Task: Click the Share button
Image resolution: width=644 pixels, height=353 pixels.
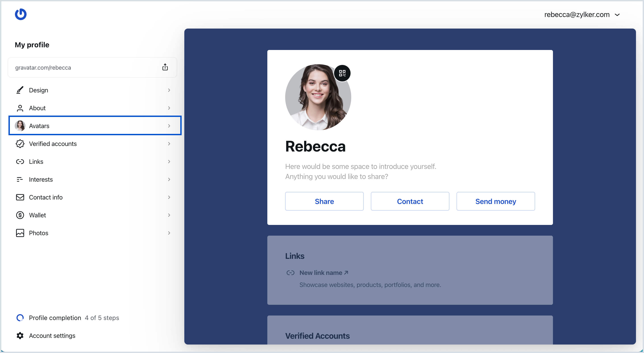Action: point(324,201)
